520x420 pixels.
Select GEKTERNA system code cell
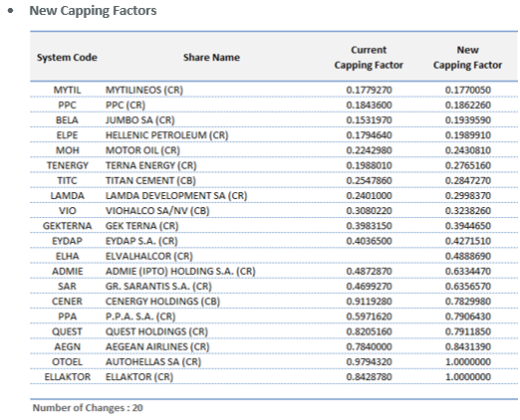pyautogui.click(x=67, y=226)
